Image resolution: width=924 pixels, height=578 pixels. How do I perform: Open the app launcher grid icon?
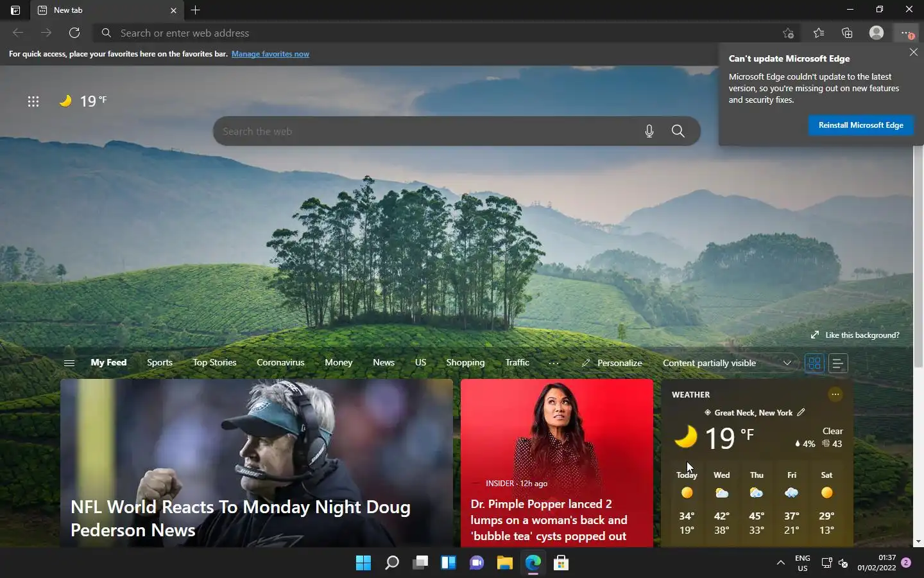click(33, 101)
